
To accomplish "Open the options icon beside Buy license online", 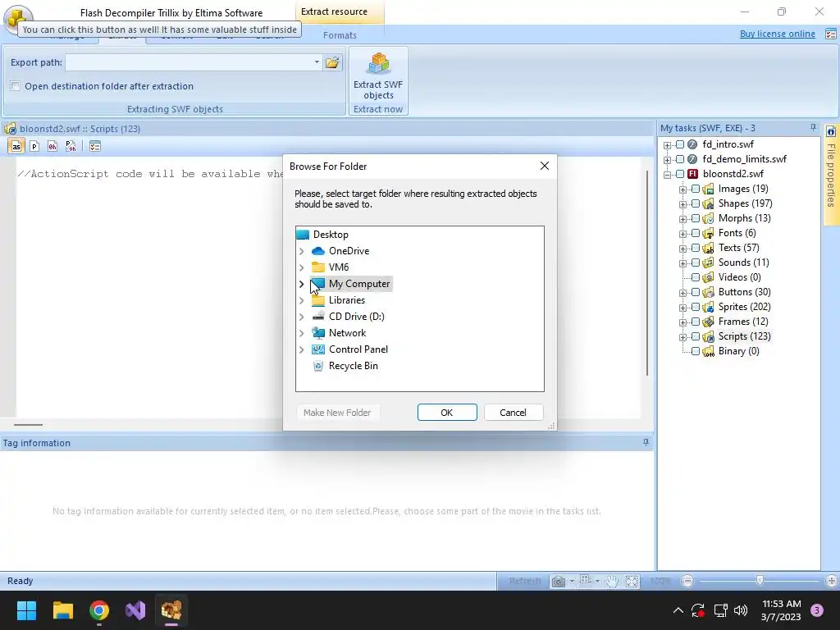I will click(x=831, y=34).
